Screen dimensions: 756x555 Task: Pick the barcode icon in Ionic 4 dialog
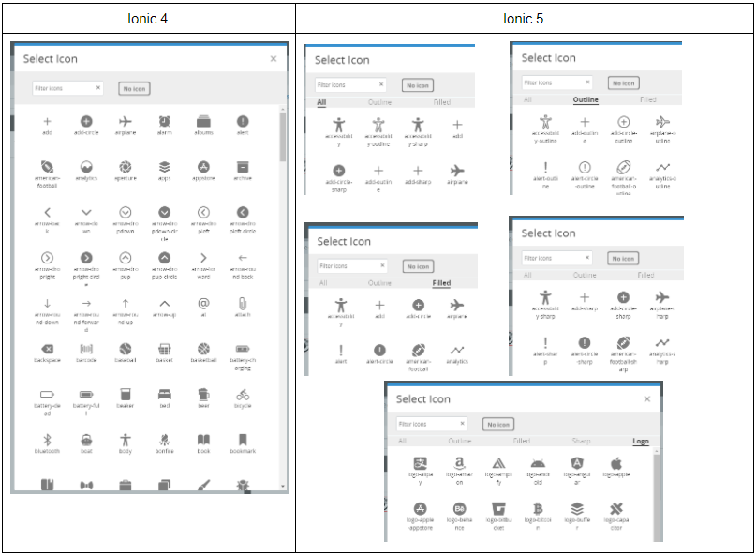click(x=86, y=349)
